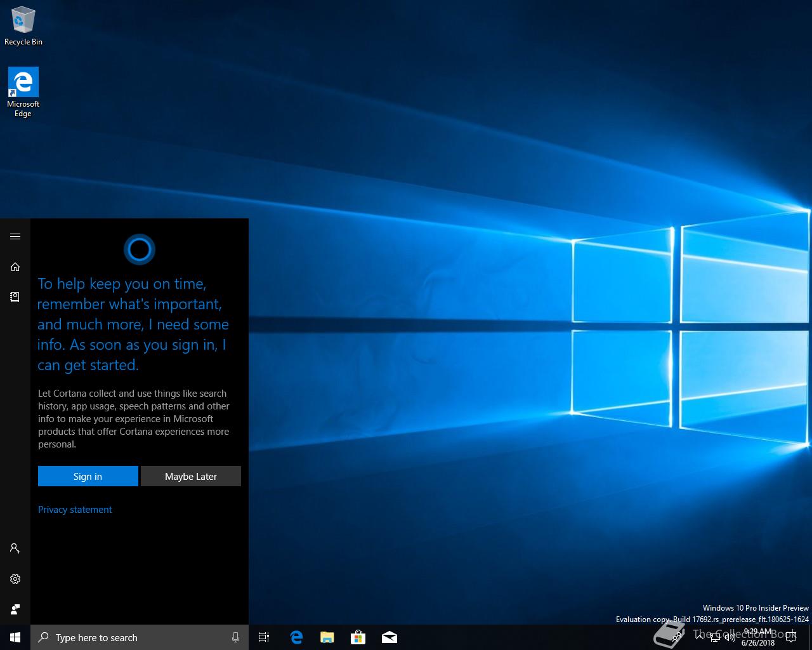
Task: Open Cortana settings via the gear icon
Action: (15, 579)
